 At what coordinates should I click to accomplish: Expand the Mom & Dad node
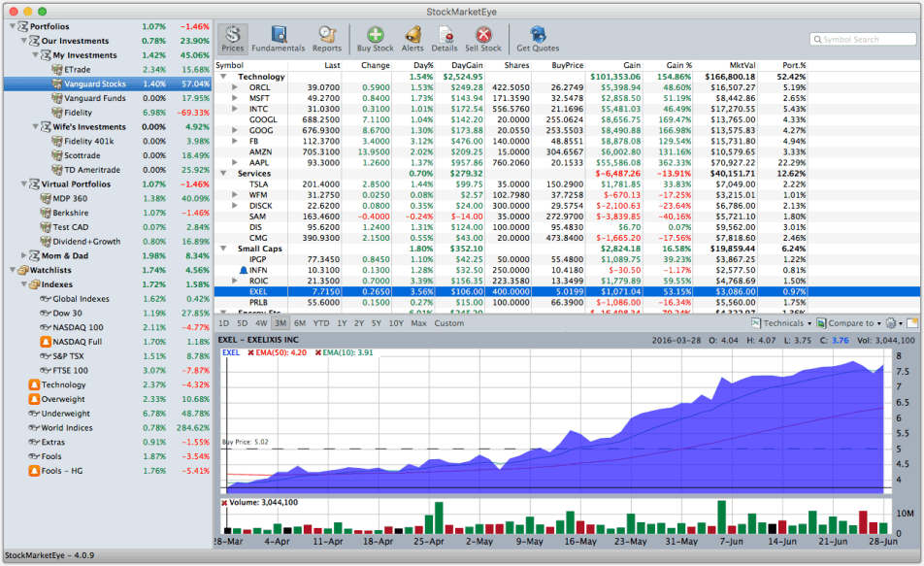coord(24,256)
